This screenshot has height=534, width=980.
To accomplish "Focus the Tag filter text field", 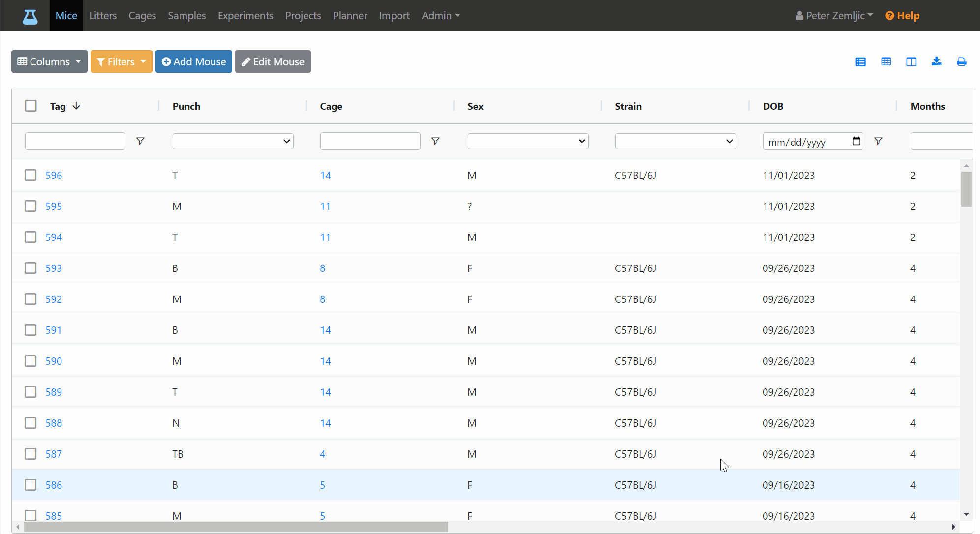I will click(x=75, y=141).
